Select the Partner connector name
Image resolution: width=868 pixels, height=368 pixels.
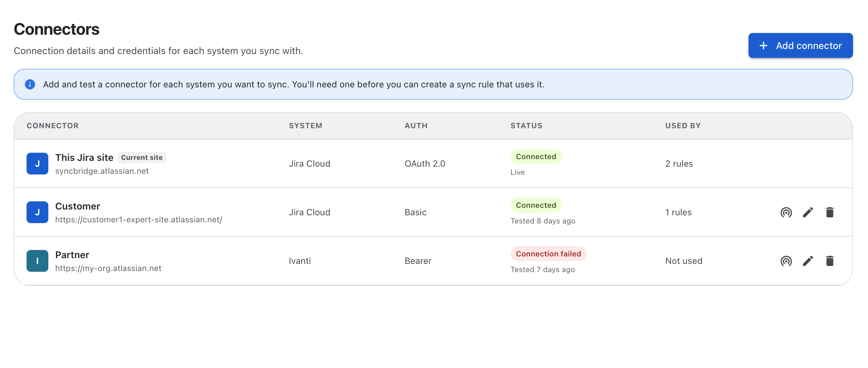point(72,255)
